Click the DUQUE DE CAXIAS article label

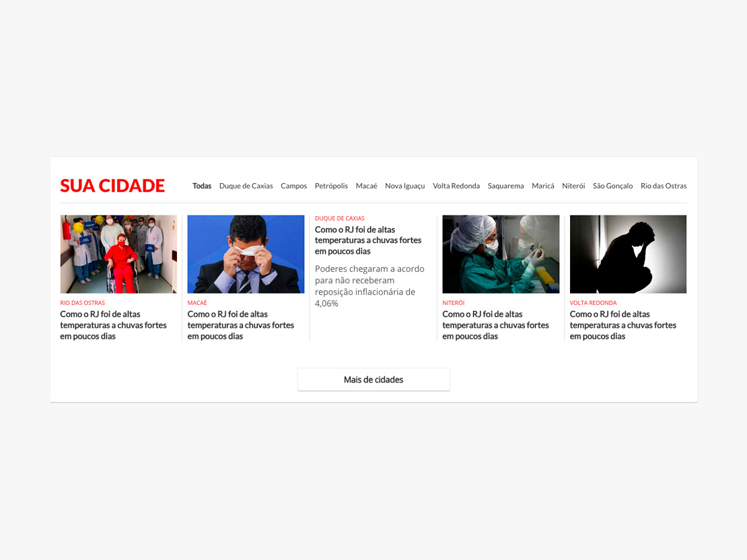click(x=340, y=218)
